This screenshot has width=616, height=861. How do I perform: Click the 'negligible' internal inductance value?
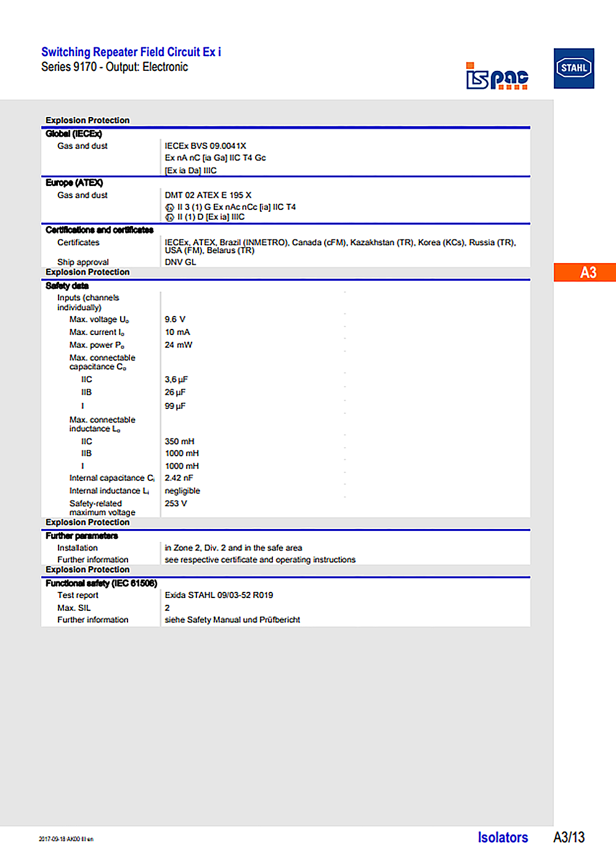point(182,491)
